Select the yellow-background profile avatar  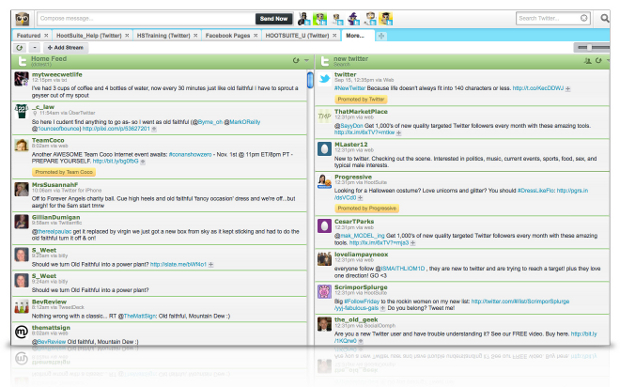tap(386, 18)
